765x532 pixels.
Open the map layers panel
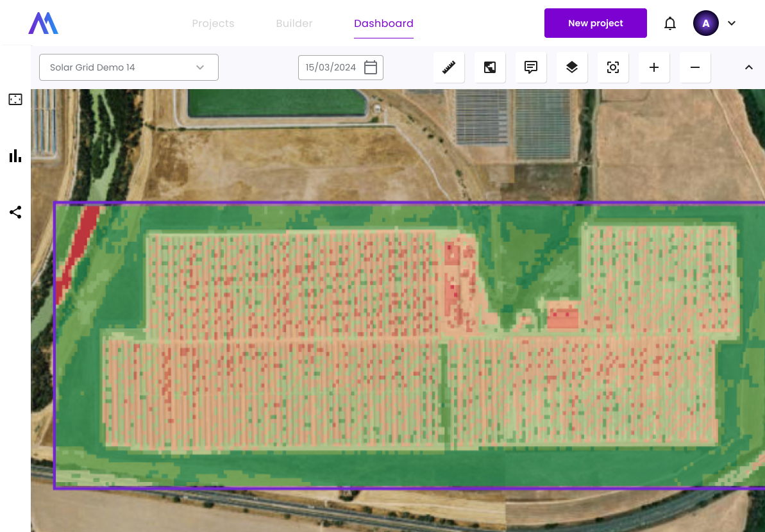(572, 67)
